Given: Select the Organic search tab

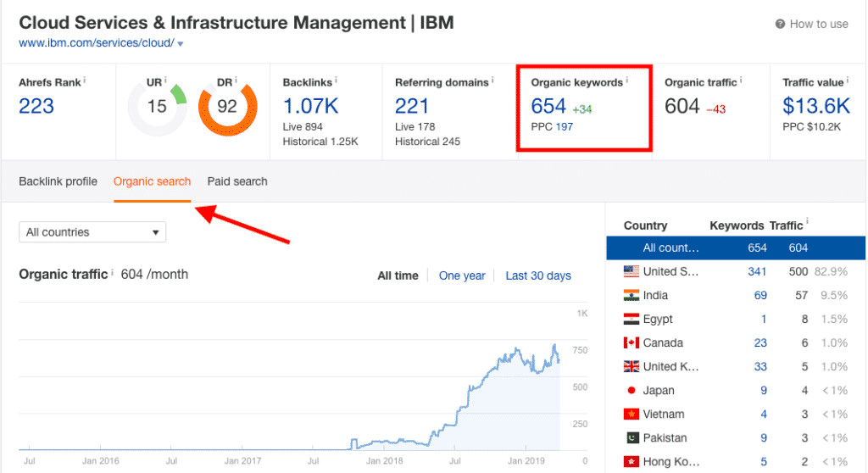Looking at the screenshot, I should click(x=153, y=181).
